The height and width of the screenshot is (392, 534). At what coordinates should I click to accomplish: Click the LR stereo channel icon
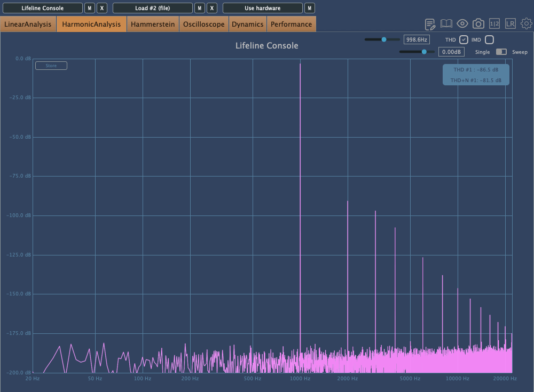[511, 24]
